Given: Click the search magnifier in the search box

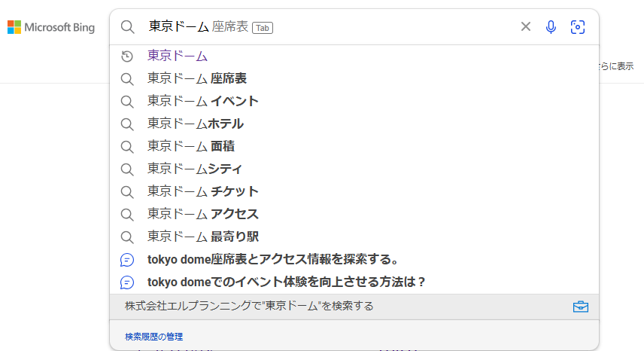Looking at the screenshot, I should [127, 27].
